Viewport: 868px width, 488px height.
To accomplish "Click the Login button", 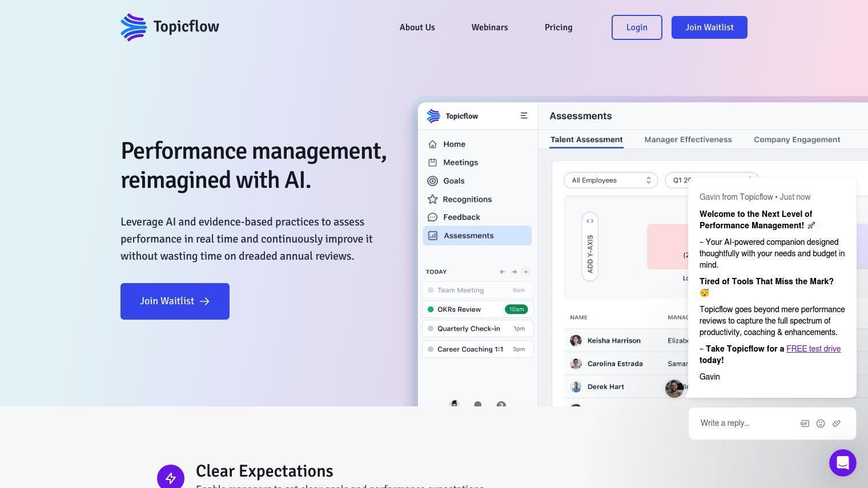I will click(637, 27).
